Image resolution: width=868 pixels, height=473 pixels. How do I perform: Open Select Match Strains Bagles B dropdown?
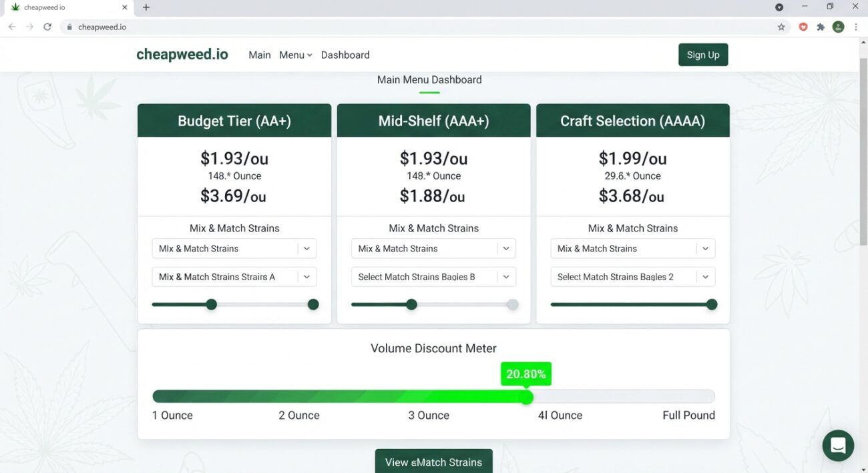(433, 277)
